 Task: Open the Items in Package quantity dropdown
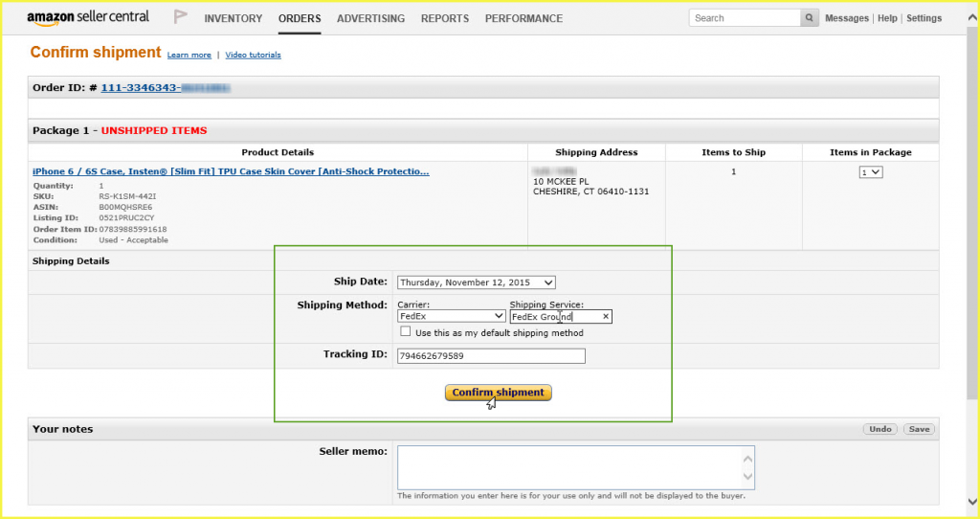pyautogui.click(x=870, y=172)
